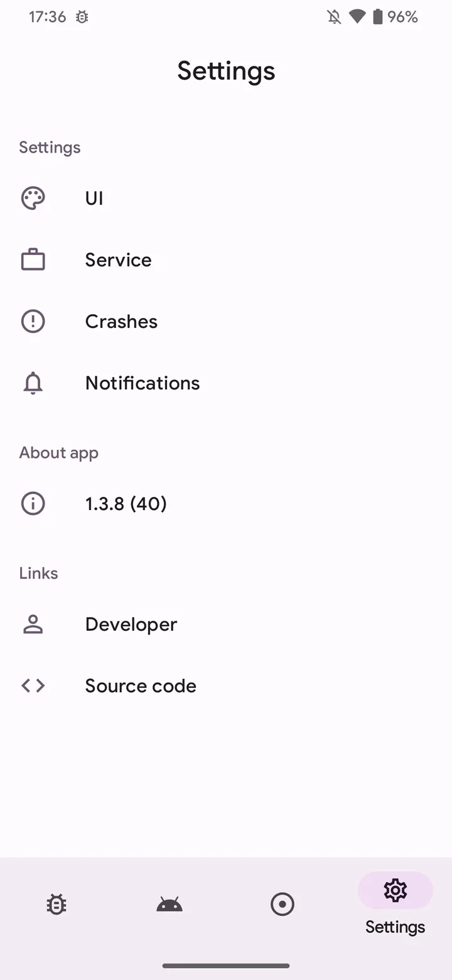
Task: Open UI settings
Action: [x=226, y=199]
